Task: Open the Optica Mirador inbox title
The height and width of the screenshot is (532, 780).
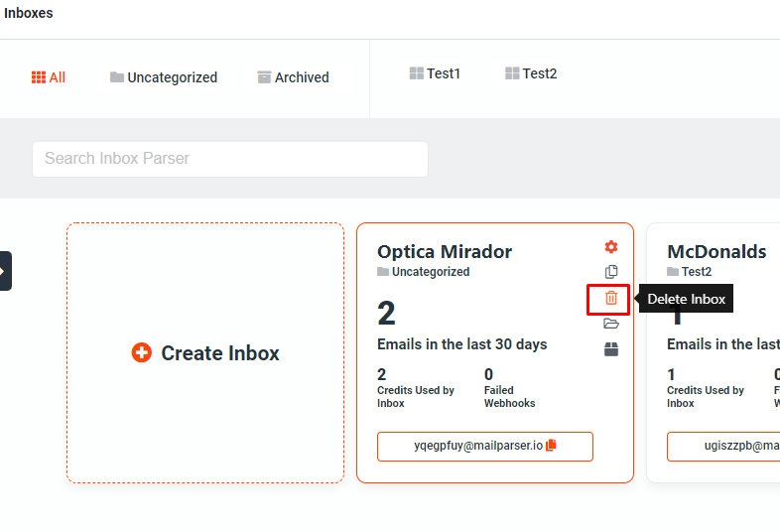Action: click(445, 252)
